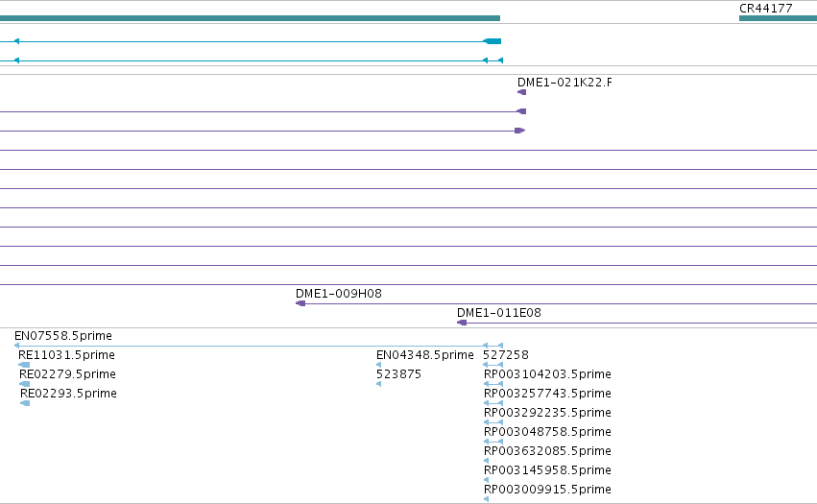Click the DME1-009H08 purple arrowhead
The width and height of the screenshot is (817, 504).
pos(300,303)
